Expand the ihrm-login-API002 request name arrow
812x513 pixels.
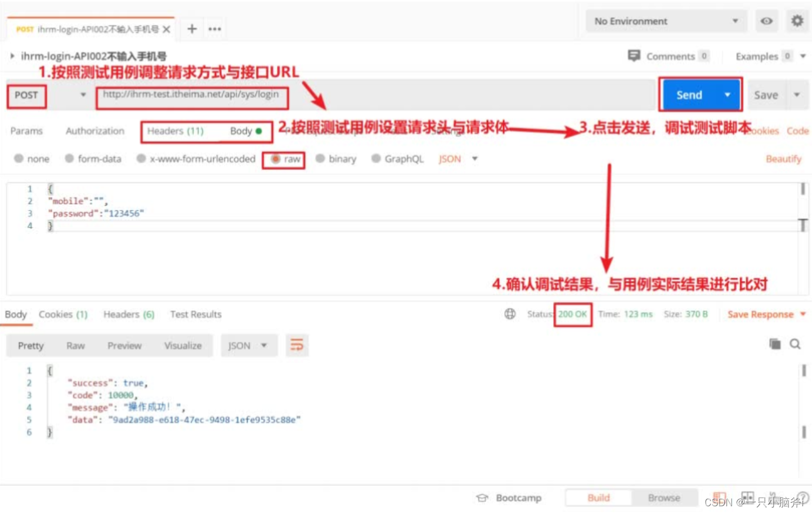coord(12,56)
